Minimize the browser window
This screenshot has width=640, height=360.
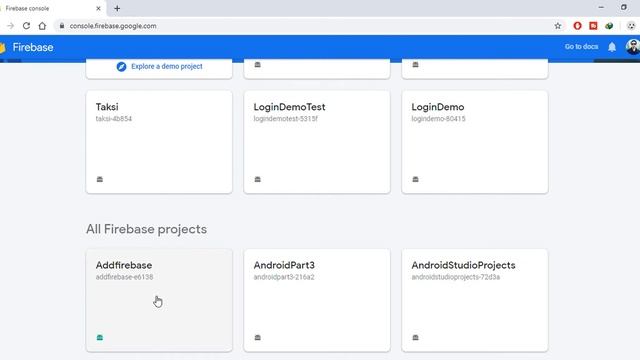601,7
